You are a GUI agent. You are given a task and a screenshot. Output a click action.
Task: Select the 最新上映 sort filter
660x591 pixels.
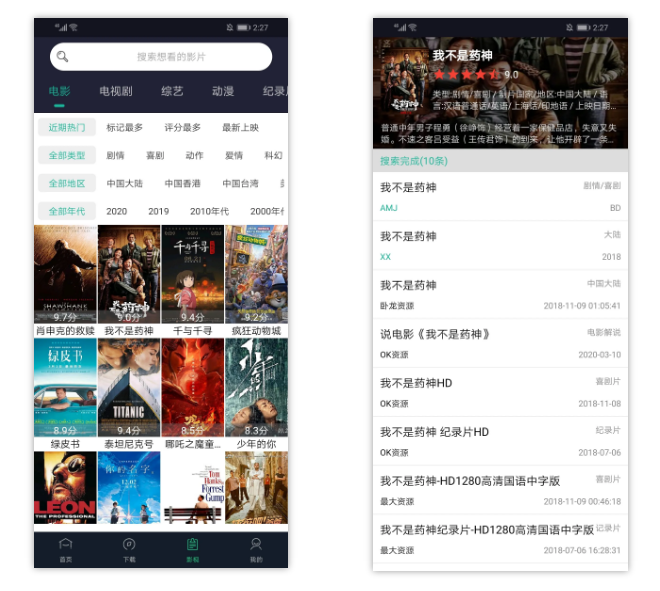point(240,128)
